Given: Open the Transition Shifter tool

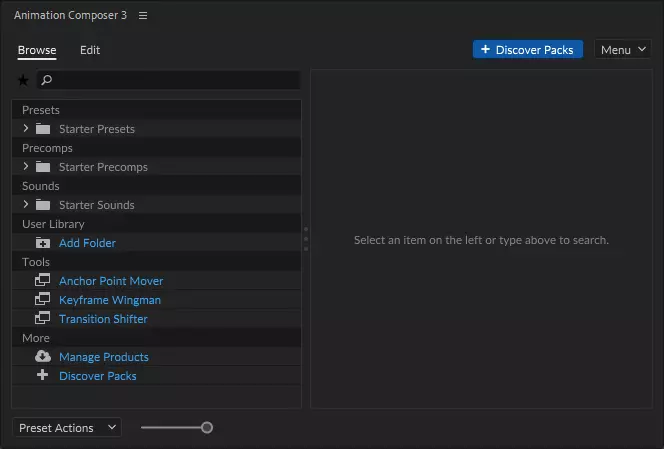Looking at the screenshot, I should click(x=103, y=319).
